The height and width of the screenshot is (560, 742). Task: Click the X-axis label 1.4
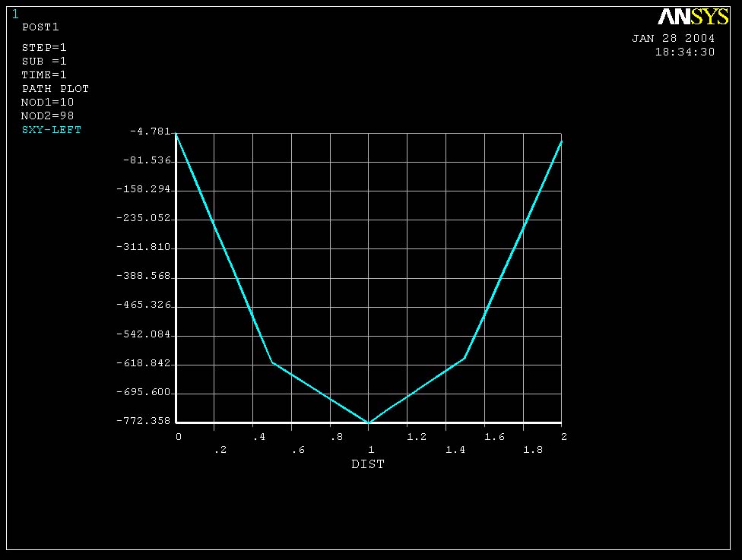(x=455, y=450)
